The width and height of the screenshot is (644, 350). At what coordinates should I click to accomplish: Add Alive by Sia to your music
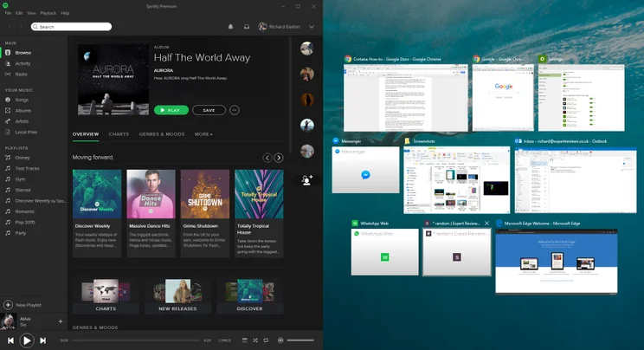pyautogui.click(x=61, y=321)
